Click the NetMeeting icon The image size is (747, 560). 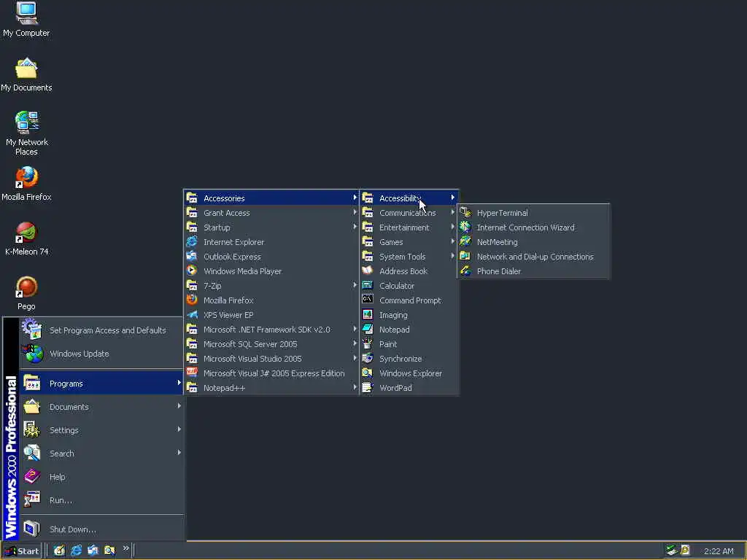point(465,241)
